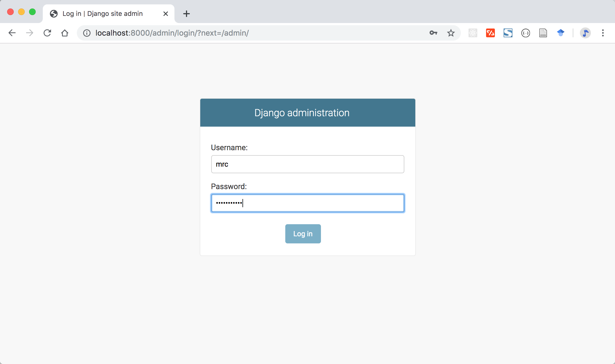
Task: Click the curly braces JSON extension icon
Action: tap(525, 33)
